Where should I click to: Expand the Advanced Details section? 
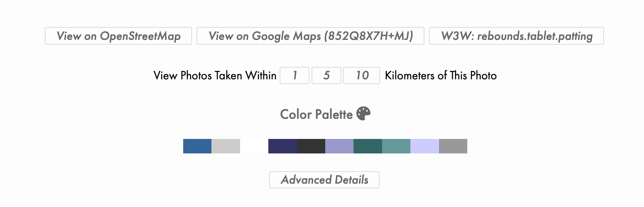(324, 180)
